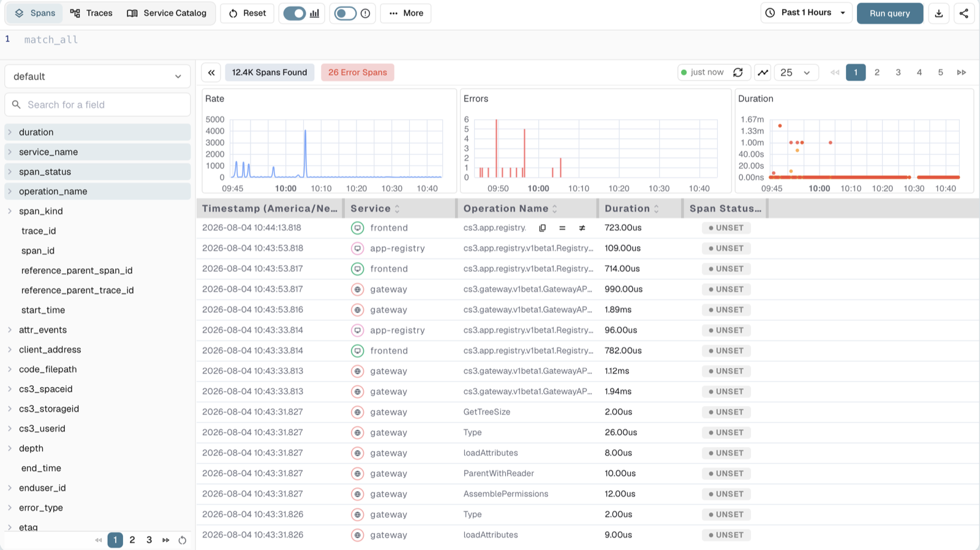Go to results page 5
This screenshot has height=550, width=980.
940,72
